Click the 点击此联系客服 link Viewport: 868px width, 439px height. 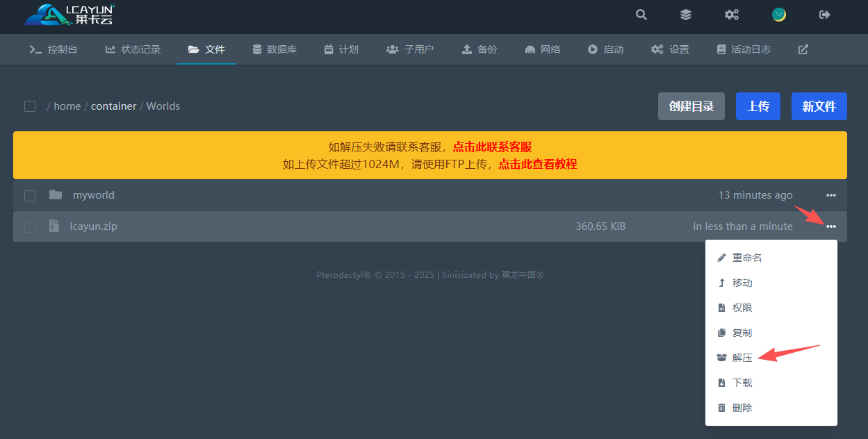tap(492, 147)
